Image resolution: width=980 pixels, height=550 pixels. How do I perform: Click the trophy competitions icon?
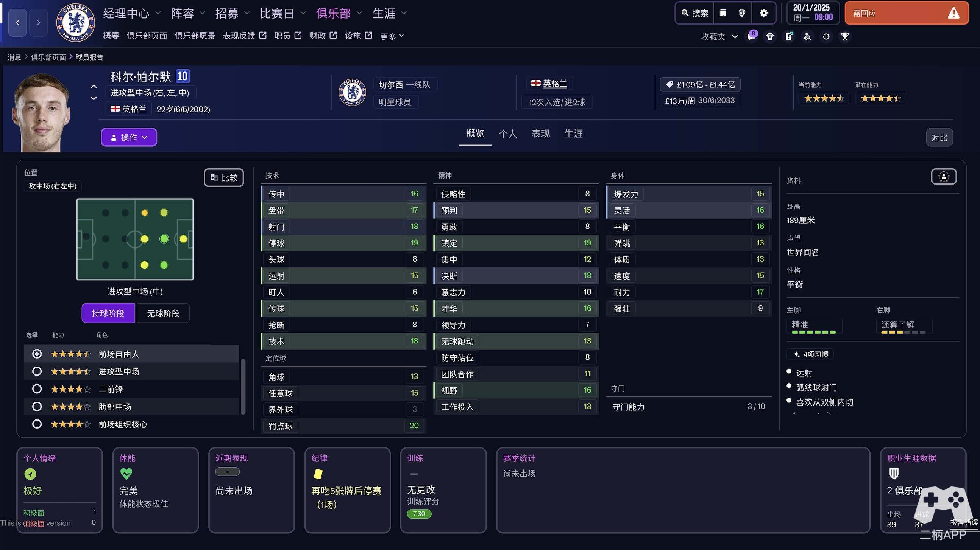(x=844, y=36)
